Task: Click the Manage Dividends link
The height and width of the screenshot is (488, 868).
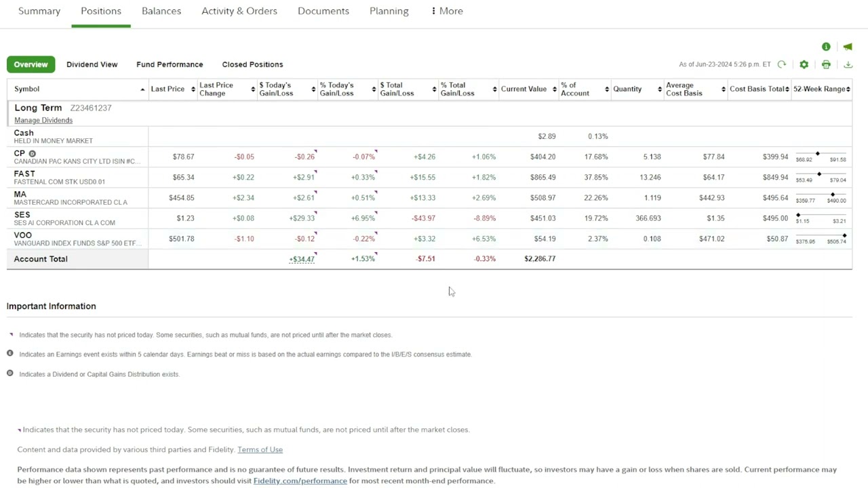Action: point(43,120)
